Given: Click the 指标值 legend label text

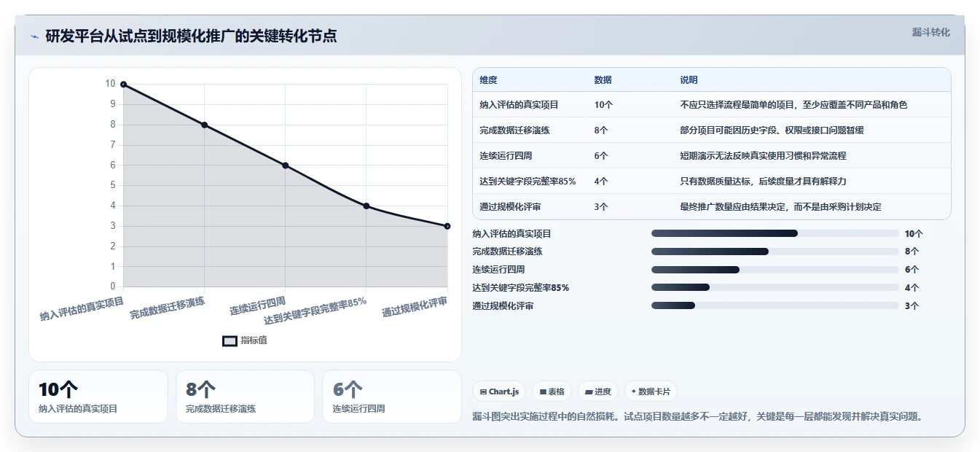Looking at the screenshot, I should click(254, 340).
